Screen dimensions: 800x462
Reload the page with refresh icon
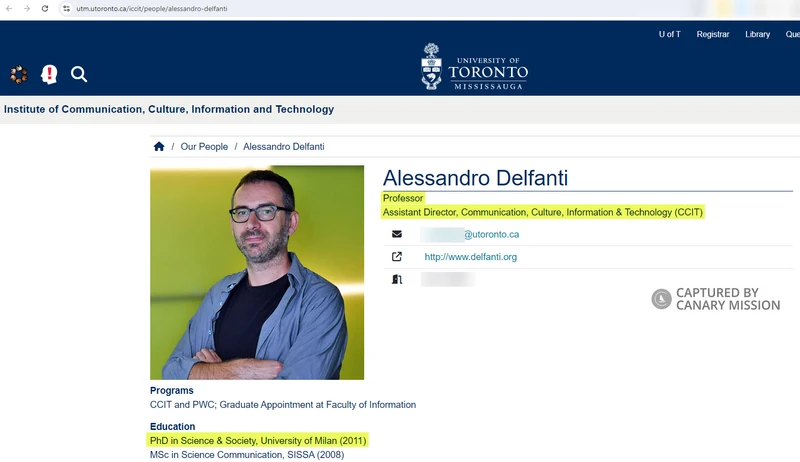click(45, 9)
